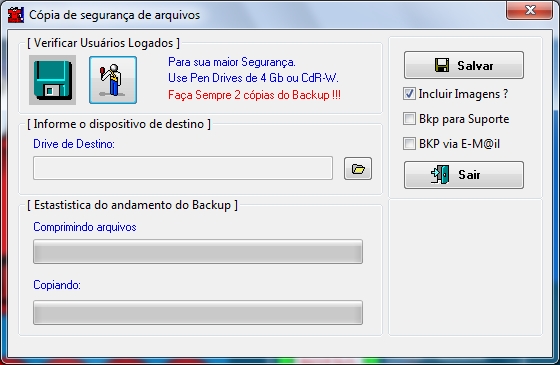Enable the Bkp para Suporte checkbox
Viewport: 560px width, 365px height.
tap(409, 119)
